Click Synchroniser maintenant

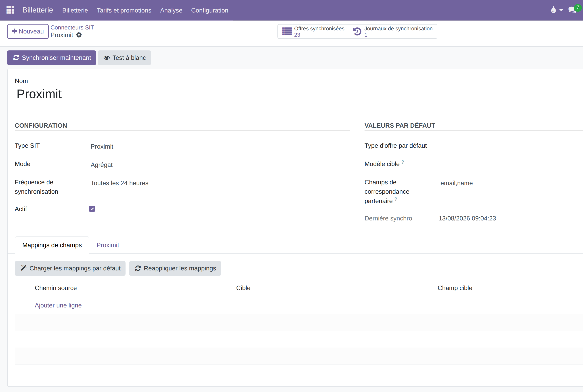coord(52,58)
